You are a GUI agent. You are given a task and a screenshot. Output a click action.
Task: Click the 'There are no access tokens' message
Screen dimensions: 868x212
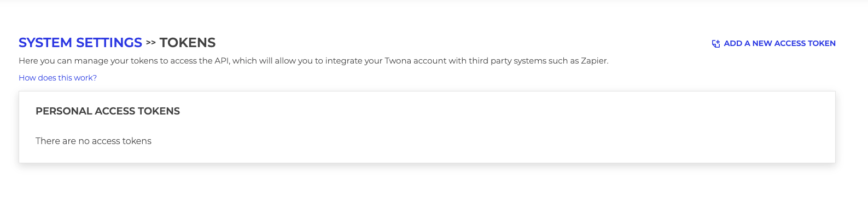point(94,141)
